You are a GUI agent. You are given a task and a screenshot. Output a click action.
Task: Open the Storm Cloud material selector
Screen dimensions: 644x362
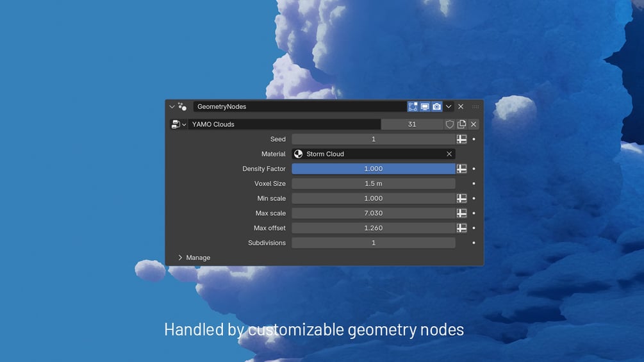pos(374,154)
